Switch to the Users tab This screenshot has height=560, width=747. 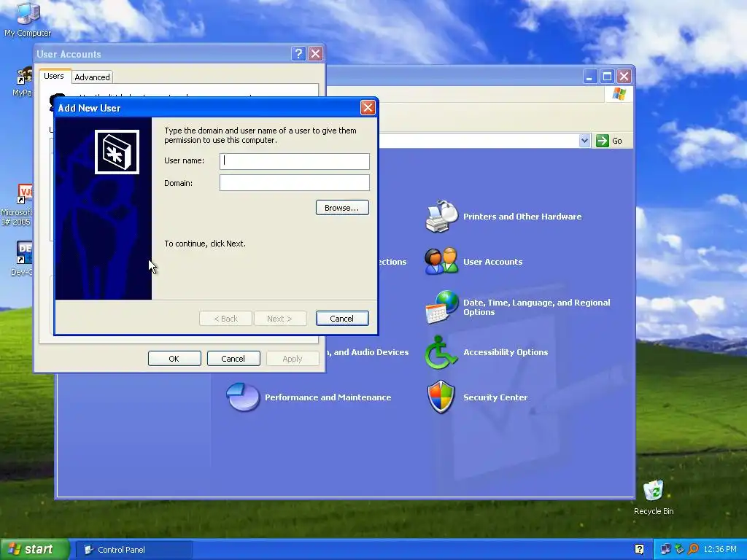(x=54, y=76)
